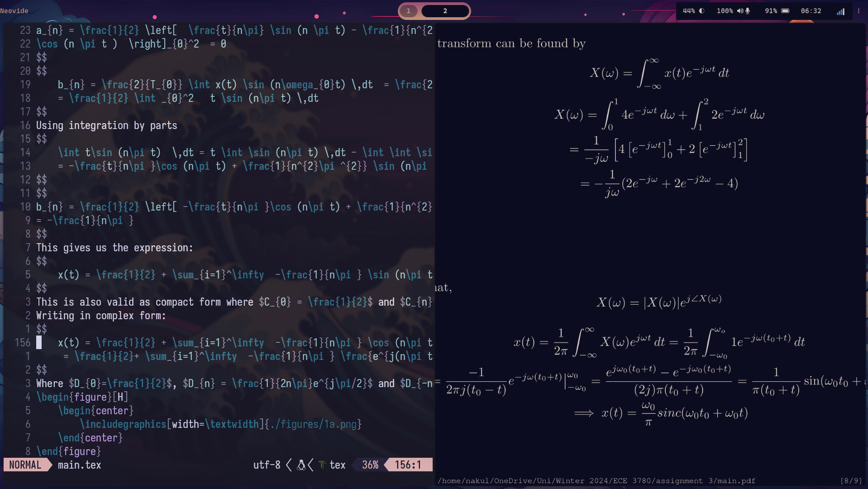Click the 'Using integration by parts' line
This screenshot has width=868, height=489.
pyautogui.click(x=107, y=125)
